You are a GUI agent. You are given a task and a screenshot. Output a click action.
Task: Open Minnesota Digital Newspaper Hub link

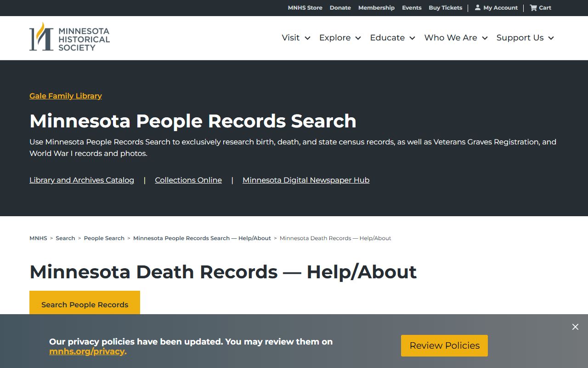(x=306, y=180)
